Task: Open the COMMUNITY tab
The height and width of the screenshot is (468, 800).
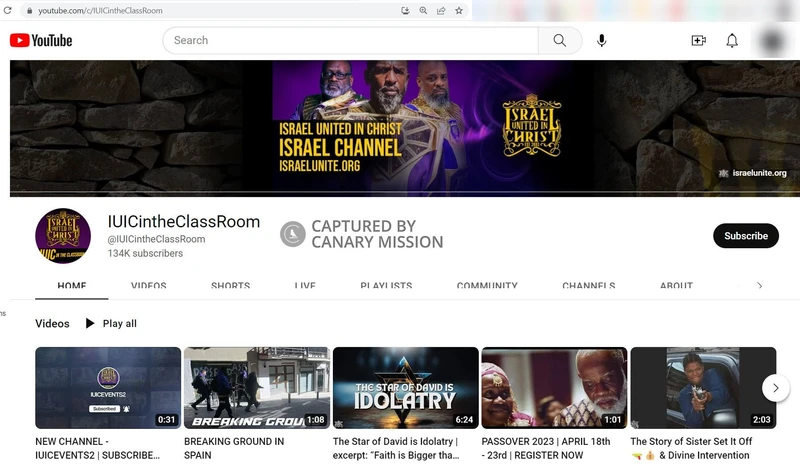Action: point(487,286)
